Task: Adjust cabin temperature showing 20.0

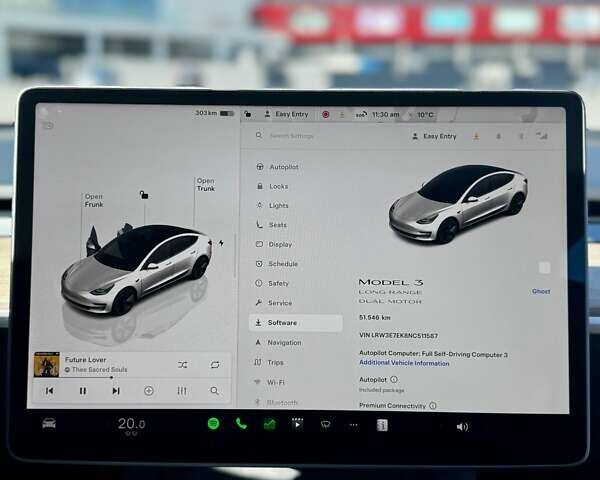Action: (131, 424)
